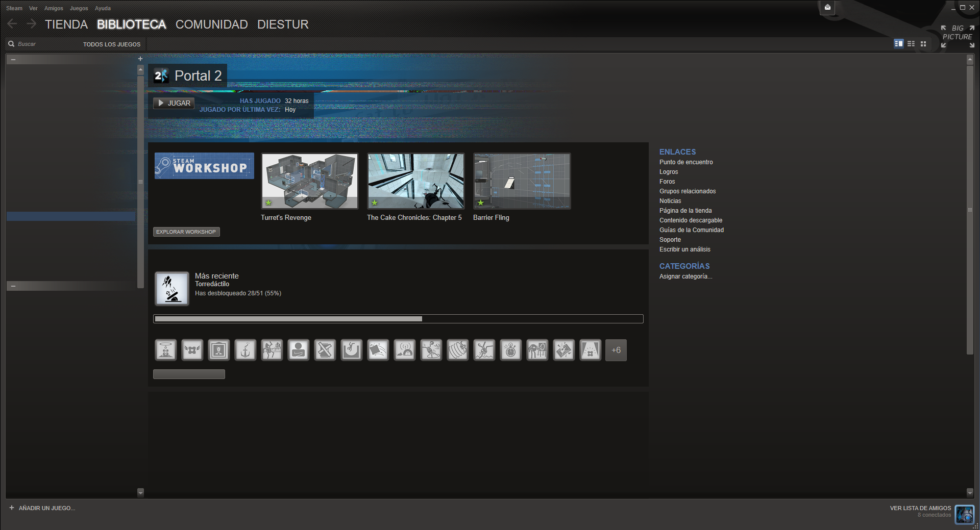The height and width of the screenshot is (530, 980).
Task: Click the crossed-out panel achievement icon
Action: 325,350
